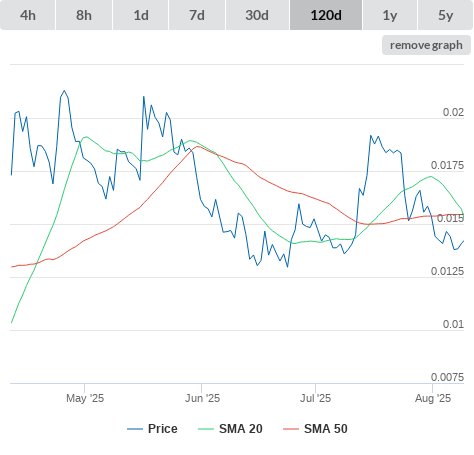Select the 7d time range tab

pyautogui.click(x=197, y=15)
